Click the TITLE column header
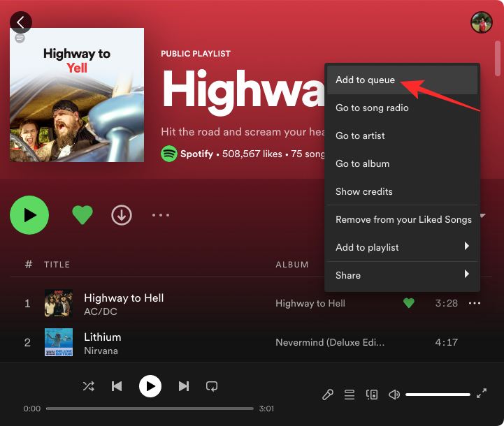 click(57, 265)
